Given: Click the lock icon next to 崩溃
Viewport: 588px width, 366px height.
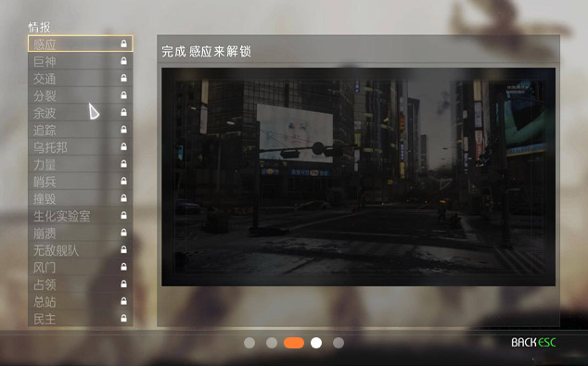Looking at the screenshot, I should click(123, 233).
